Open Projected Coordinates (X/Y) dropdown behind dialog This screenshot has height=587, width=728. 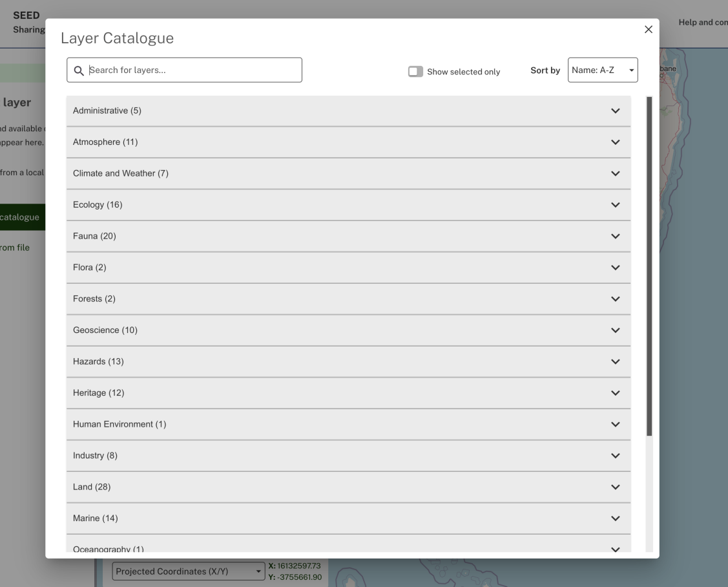coord(189,571)
